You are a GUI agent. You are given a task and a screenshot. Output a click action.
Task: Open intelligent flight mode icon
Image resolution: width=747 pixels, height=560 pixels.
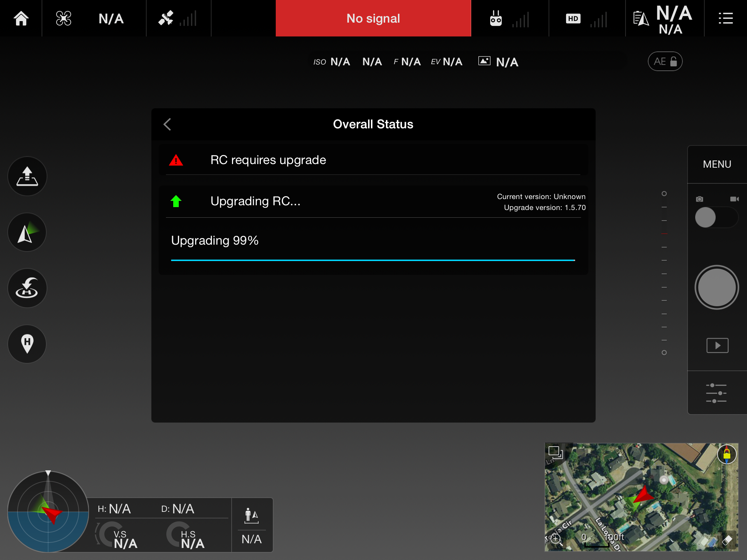27,232
